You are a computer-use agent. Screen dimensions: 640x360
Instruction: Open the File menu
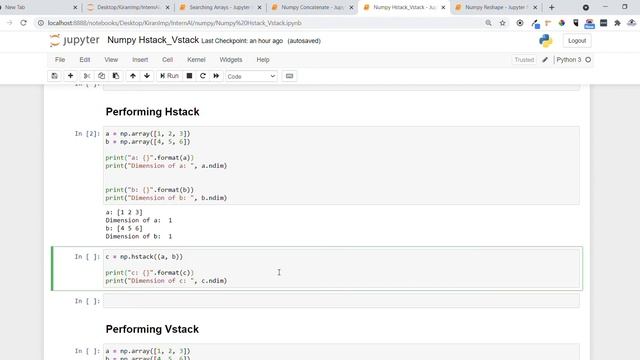point(60,60)
